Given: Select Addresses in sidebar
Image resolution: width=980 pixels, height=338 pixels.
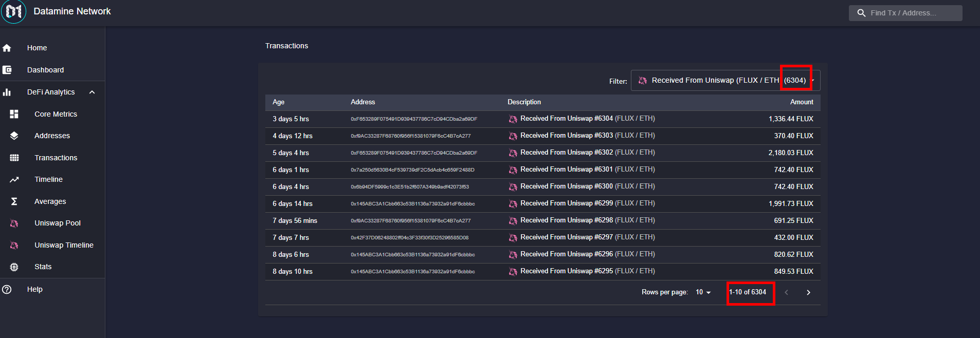Looking at the screenshot, I should [x=52, y=136].
